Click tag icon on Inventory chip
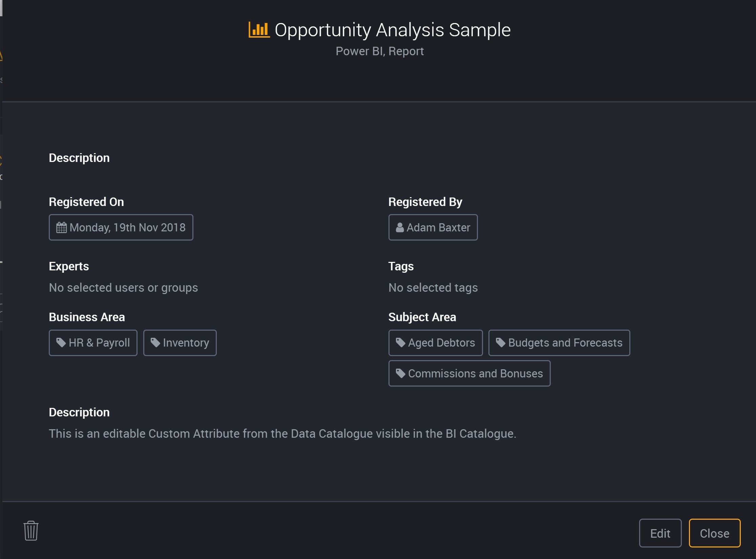The image size is (756, 559). [155, 343]
